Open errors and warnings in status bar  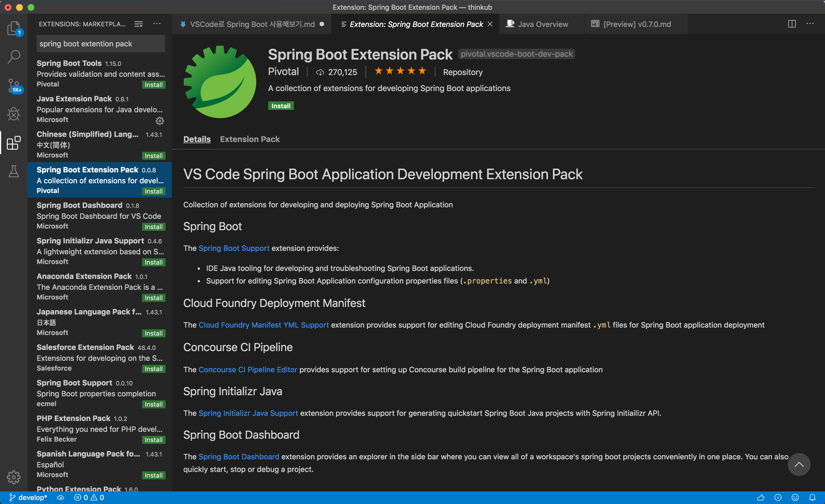tap(89, 498)
